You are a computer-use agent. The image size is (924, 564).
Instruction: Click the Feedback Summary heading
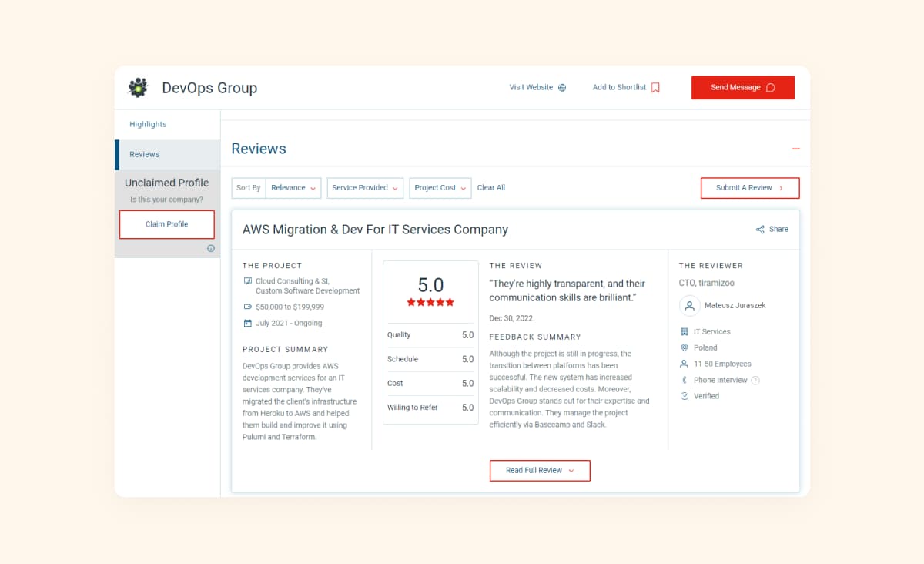(x=535, y=337)
